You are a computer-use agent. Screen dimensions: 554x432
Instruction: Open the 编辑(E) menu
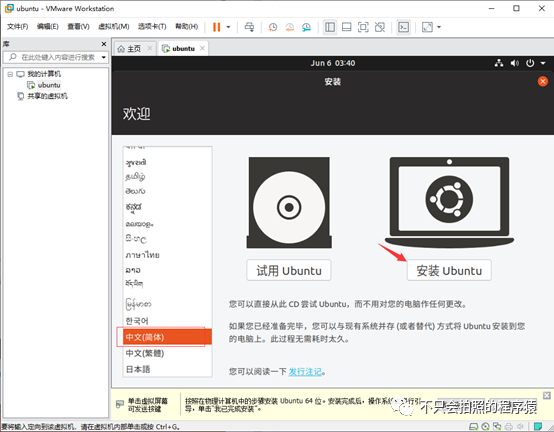(x=48, y=26)
